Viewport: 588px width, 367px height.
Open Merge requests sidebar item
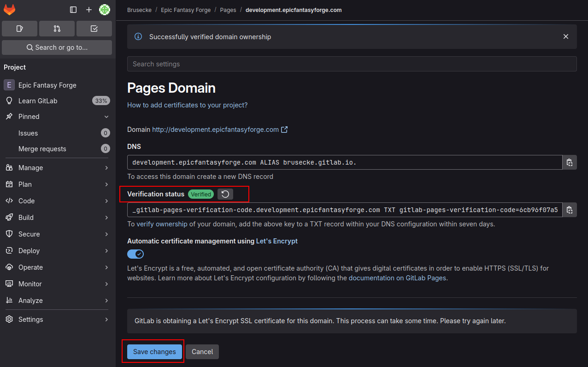[x=57, y=149]
